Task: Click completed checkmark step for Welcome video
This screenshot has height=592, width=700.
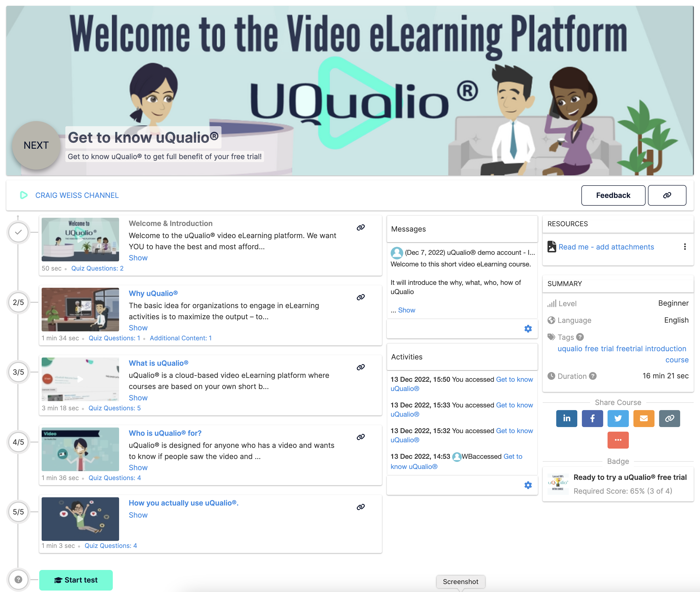Action: click(x=18, y=232)
